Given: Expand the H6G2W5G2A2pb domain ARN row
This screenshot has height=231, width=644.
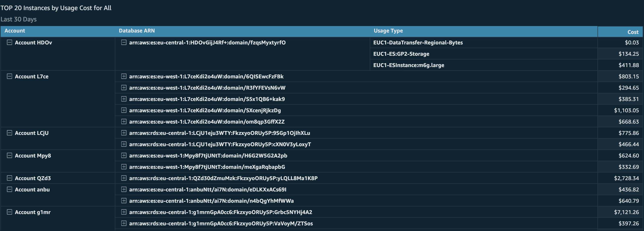Looking at the screenshot, I should coord(123,155).
